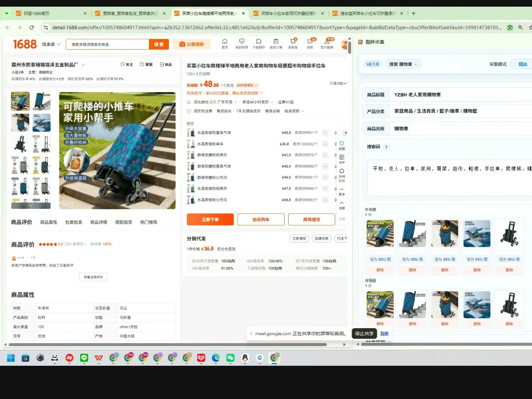
Task: Edit the 搜索词 keywords text area
Action: click(x=450, y=177)
